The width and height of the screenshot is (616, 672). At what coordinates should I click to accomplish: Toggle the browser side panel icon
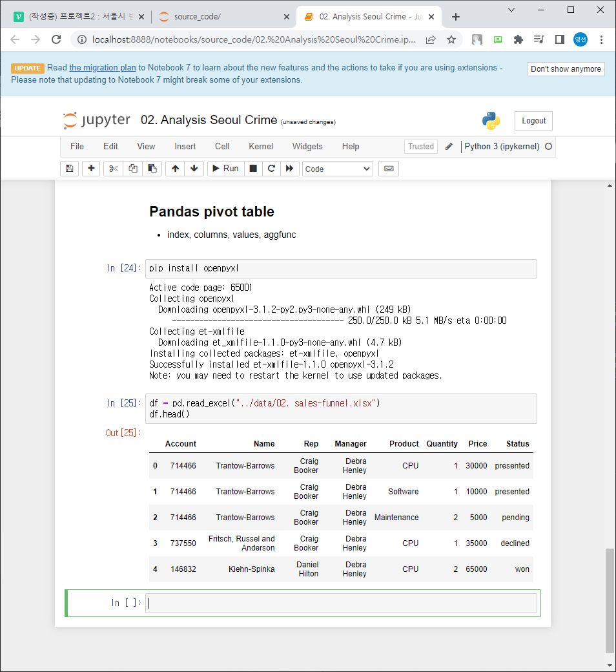[x=559, y=40]
